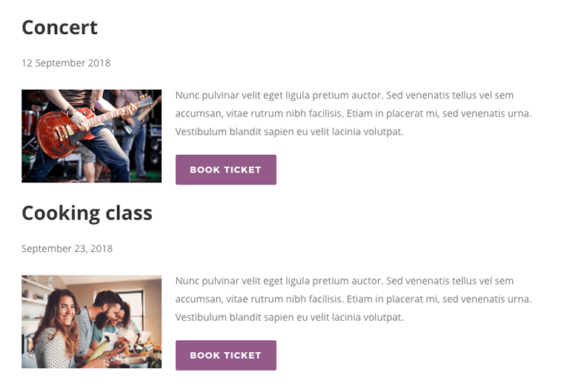The height and width of the screenshot is (392, 561).
Task: Select the Concert guitar thumbnail image
Action: coord(91,136)
